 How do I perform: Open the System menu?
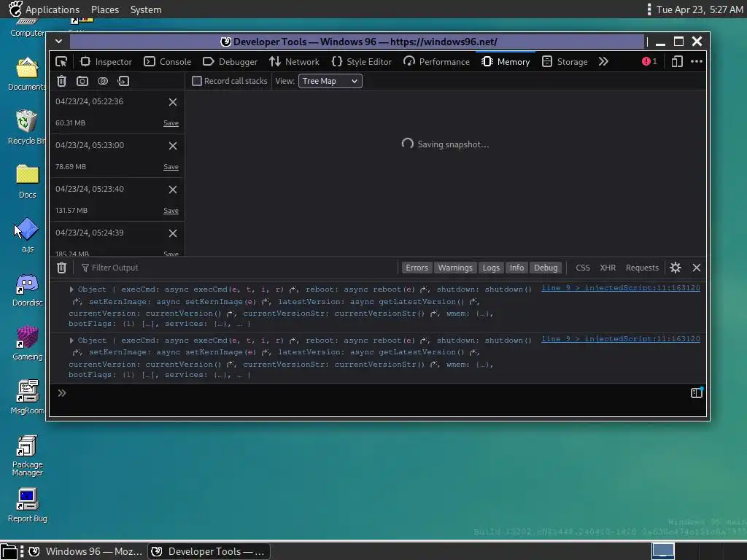coord(146,9)
